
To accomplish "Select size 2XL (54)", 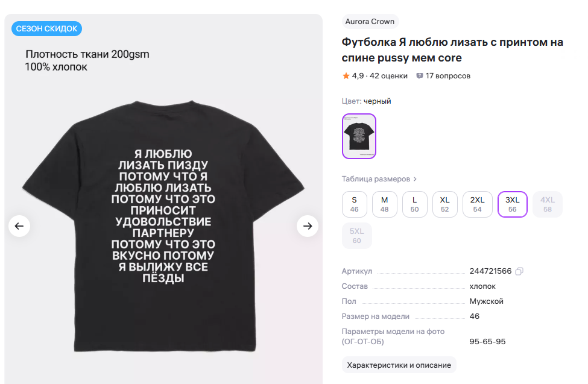I will (x=478, y=204).
